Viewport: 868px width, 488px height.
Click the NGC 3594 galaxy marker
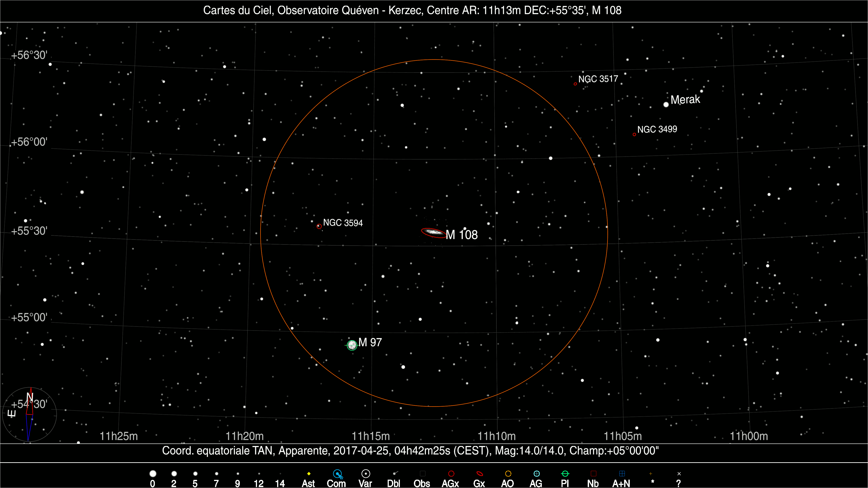pos(319,226)
